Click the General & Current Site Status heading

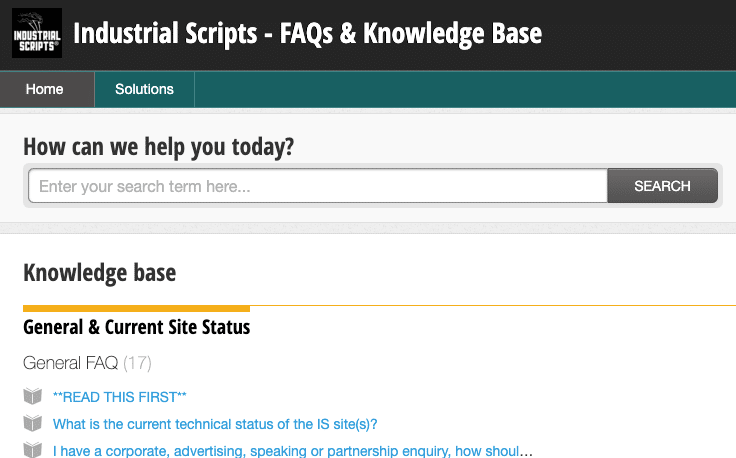coord(137,327)
